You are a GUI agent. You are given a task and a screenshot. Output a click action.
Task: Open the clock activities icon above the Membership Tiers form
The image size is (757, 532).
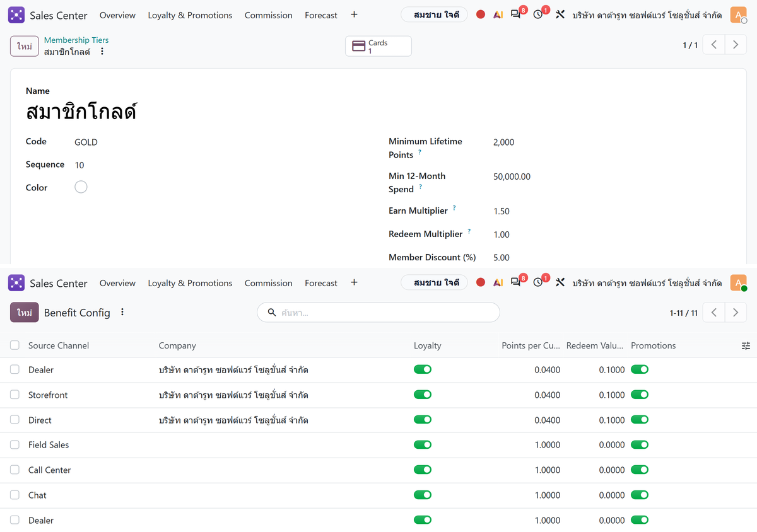pyautogui.click(x=538, y=14)
